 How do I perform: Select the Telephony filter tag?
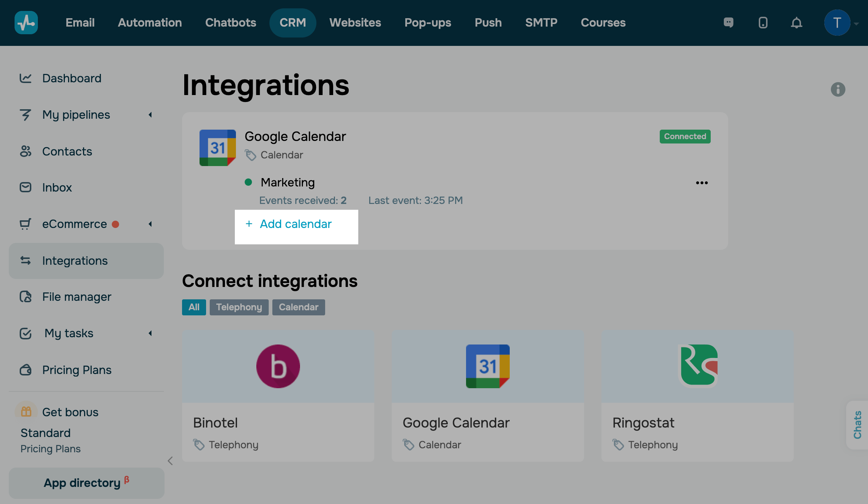click(239, 307)
